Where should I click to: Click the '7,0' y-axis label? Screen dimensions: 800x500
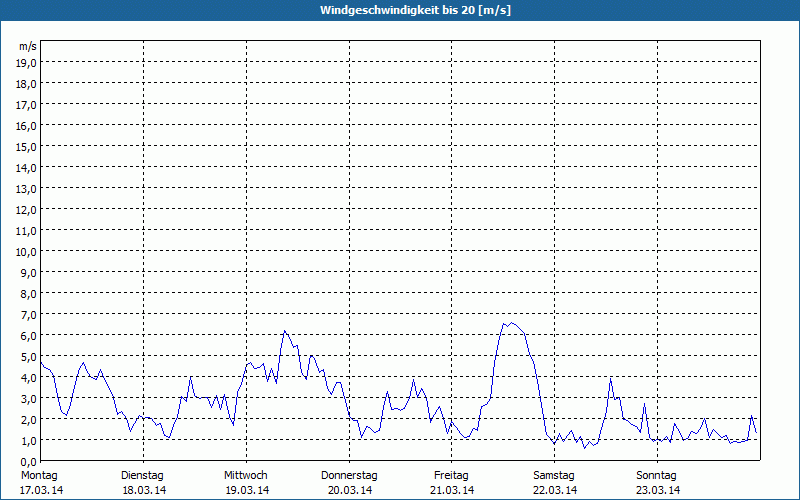click(29, 315)
